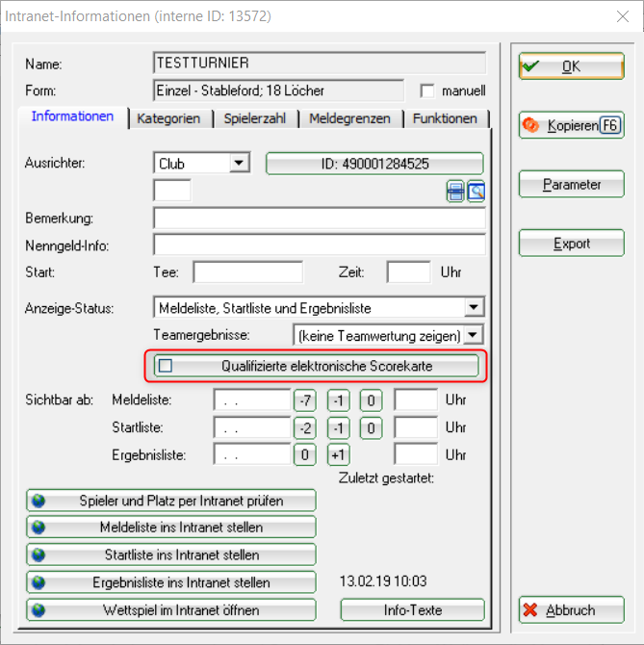This screenshot has width=644, height=645.
Task: Click the Export button
Action: (571, 244)
